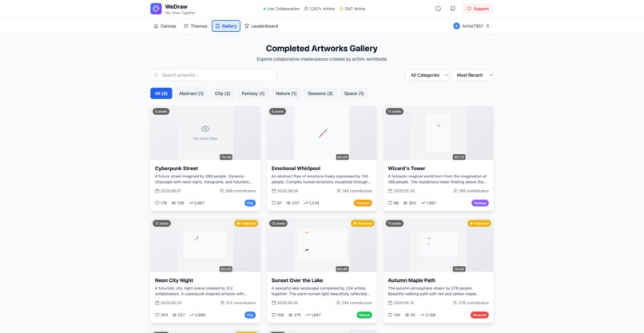Click the City tag on Cyberpunk Street
The height and width of the screenshot is (333, 644).
click(250, 203)
